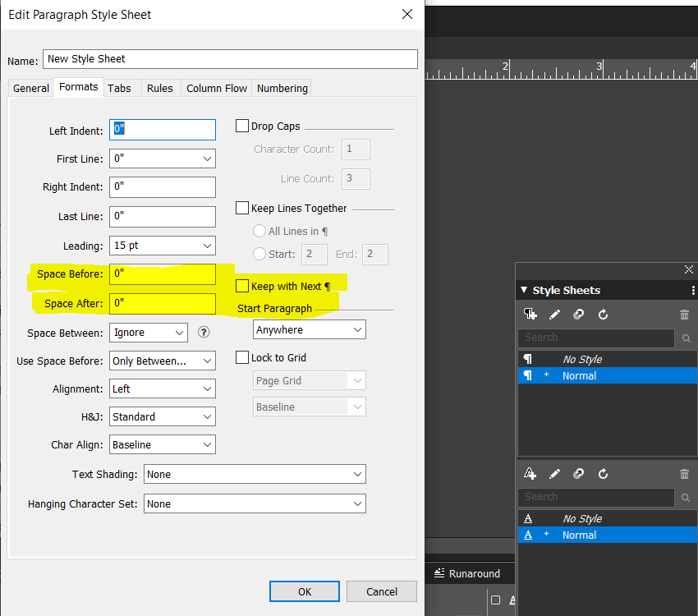Enable the Drop Caps checkbox
Image resolution: width=698 pixels, height=616 pixels.
[x=242, y=126]
